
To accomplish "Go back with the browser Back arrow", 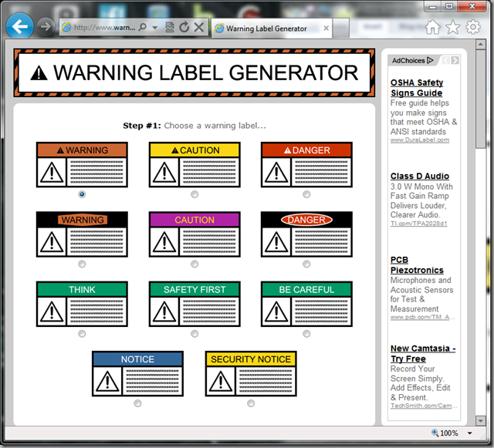I will 19,27.
